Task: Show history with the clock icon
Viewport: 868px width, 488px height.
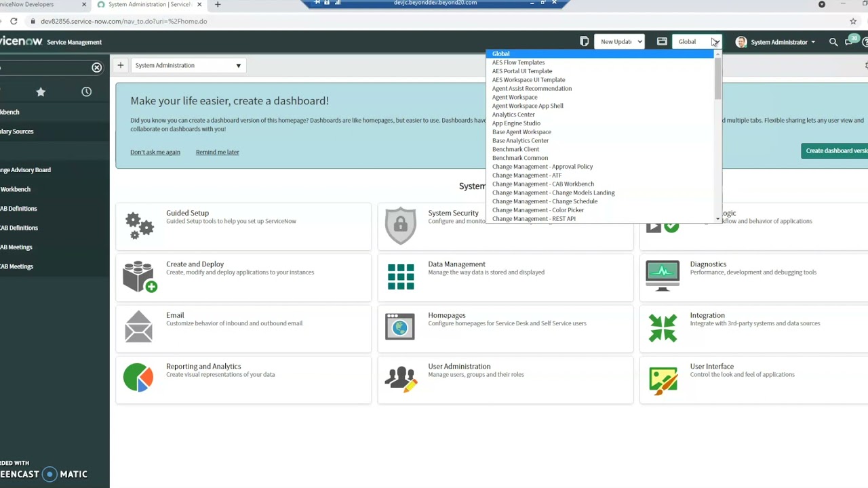Action: tap(86, 91)
